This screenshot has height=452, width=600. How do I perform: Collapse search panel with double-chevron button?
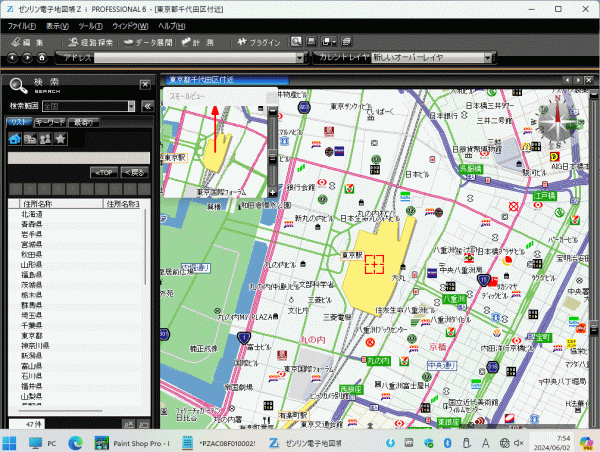click(147, 106)
